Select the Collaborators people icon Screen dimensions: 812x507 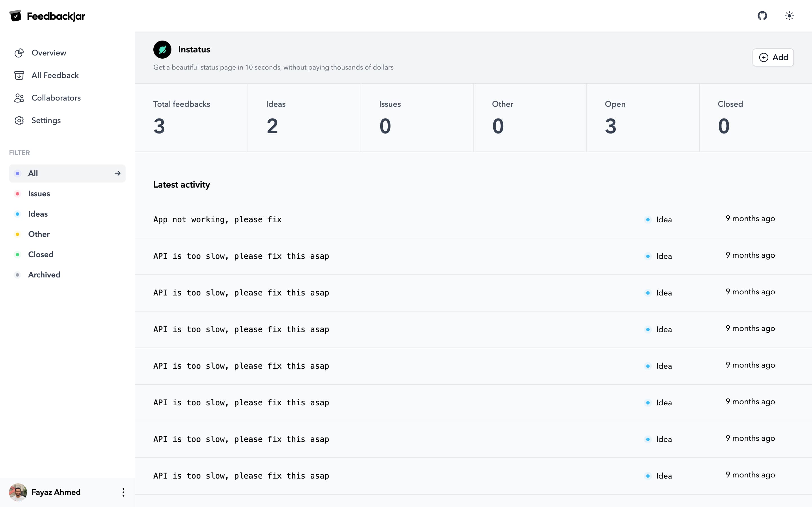coord(19,97)
